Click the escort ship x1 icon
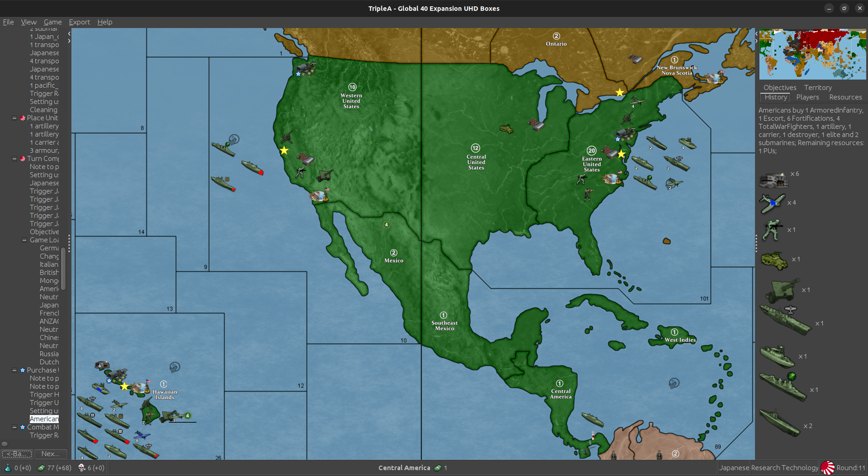This screenshot has height=476, width=868. [777, 356]
